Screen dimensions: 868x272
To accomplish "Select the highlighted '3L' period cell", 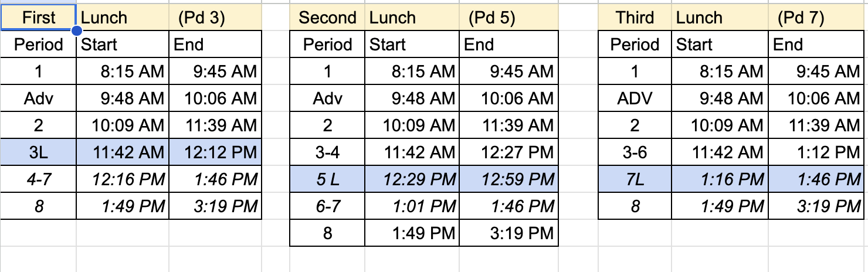I will tap(38, 152).
